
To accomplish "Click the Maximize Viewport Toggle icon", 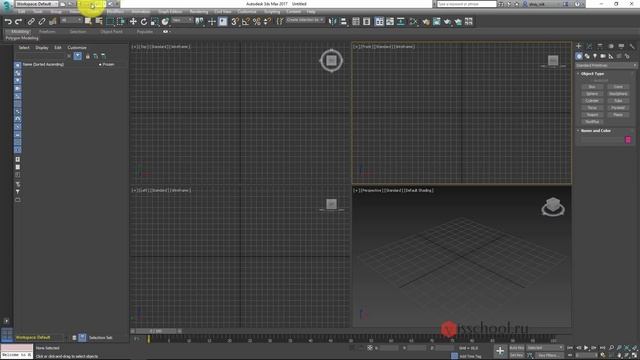I will 635,356.
